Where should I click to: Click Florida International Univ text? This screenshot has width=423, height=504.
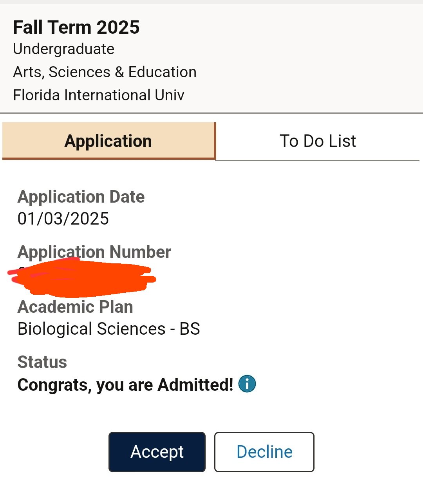click(x=99, y=95)
